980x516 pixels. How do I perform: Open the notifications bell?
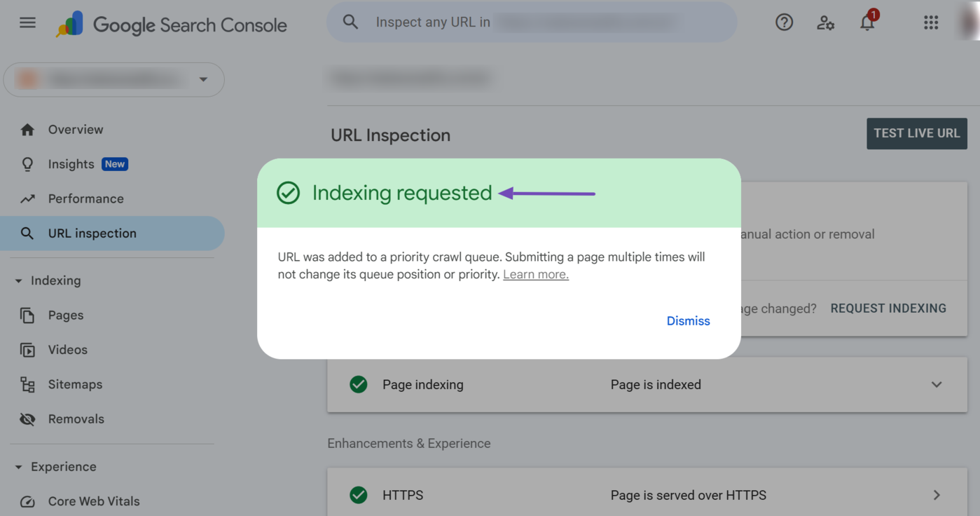click(867, 22)
